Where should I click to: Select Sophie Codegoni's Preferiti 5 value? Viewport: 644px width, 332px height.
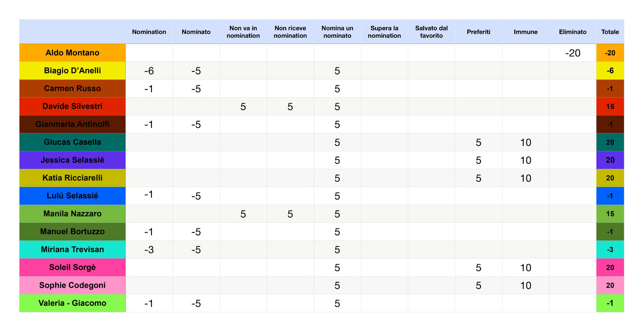click(x=478, y=285)
